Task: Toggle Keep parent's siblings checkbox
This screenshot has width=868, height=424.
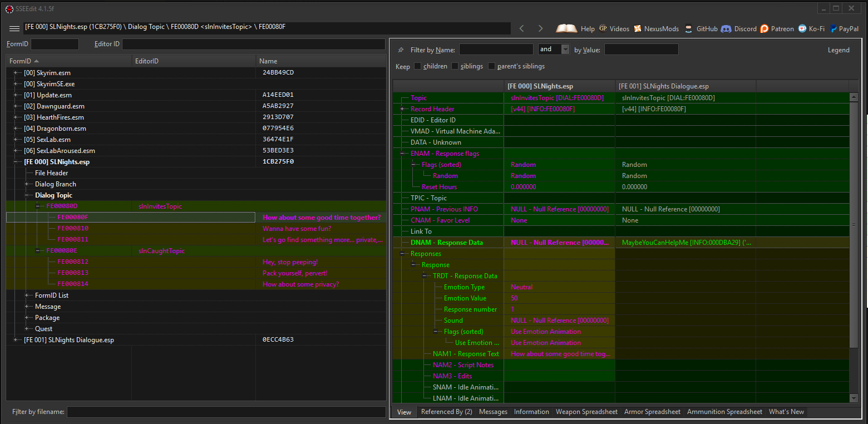Action: [x=491, y=66]
